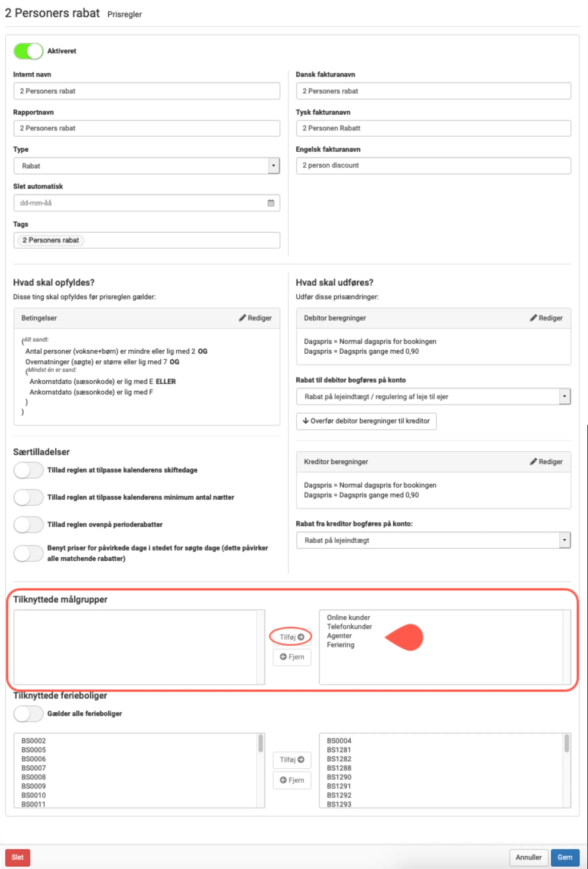Expand Rabat til debitor konto dropdown
The image size is (588, 869).
564,396
